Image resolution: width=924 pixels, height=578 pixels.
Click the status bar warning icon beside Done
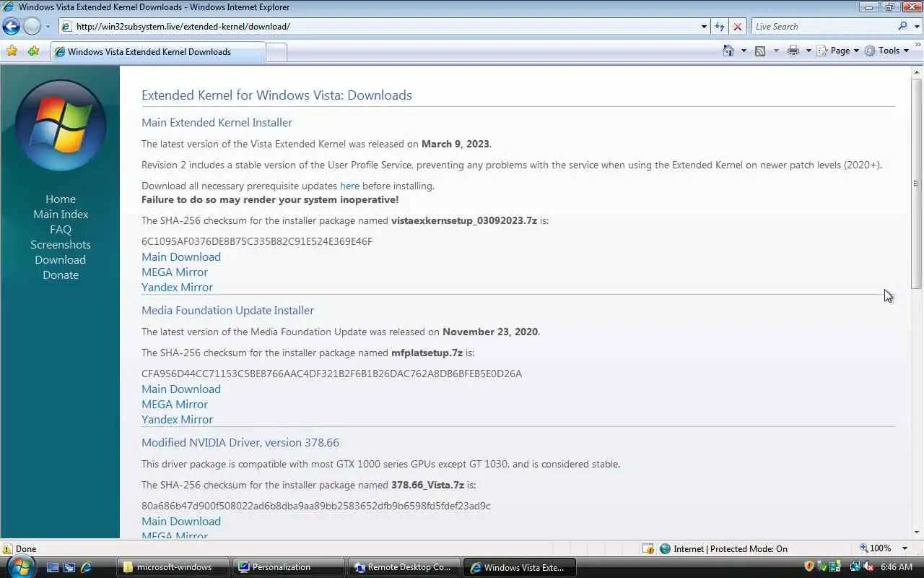pyautogui.click(x=7, y=549)
